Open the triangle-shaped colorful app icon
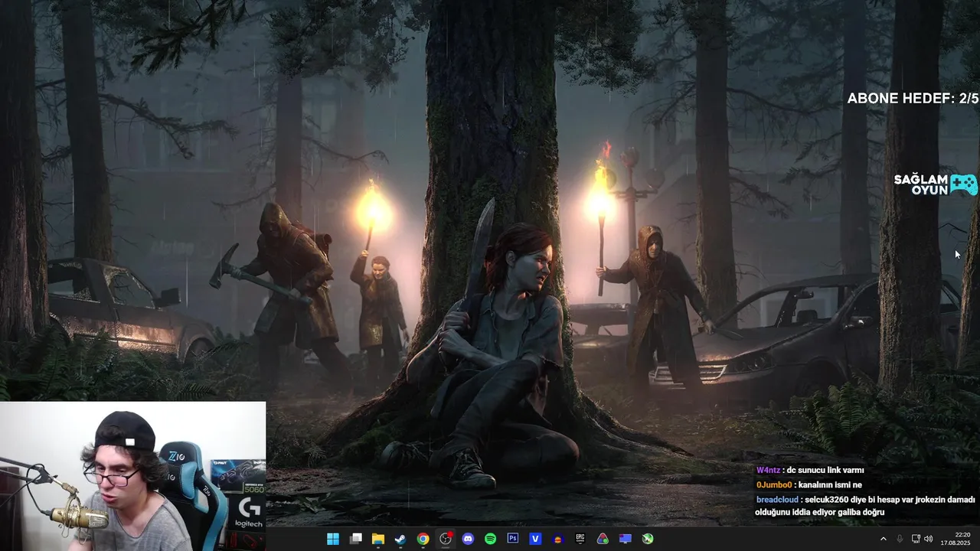The height and width of the screenshot is (551, 980). click(x=603, y=539)
